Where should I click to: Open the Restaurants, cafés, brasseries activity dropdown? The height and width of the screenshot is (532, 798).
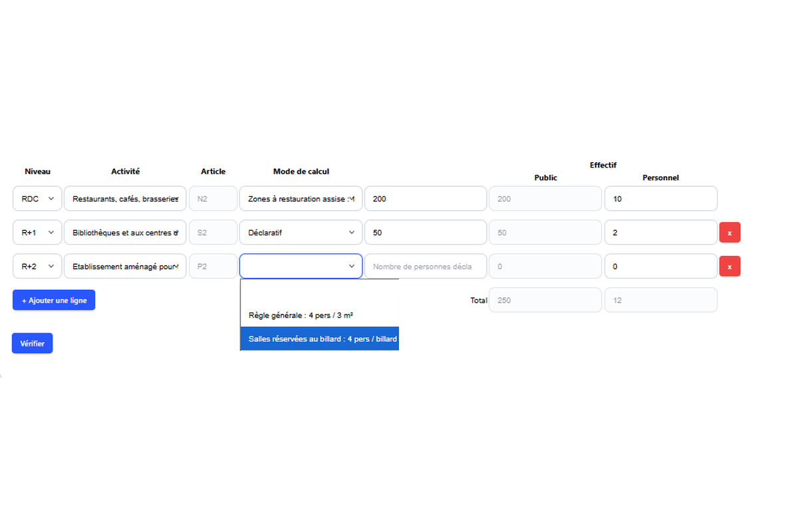pyautogui.click(x=125, y=199)
